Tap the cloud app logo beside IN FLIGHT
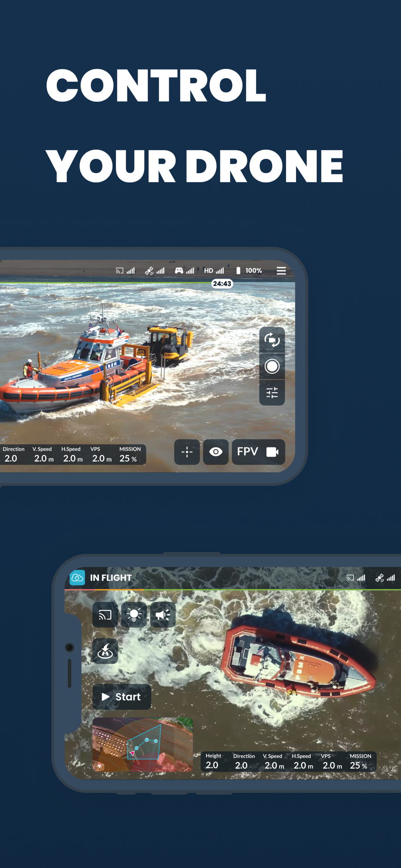 coord(77,578)
